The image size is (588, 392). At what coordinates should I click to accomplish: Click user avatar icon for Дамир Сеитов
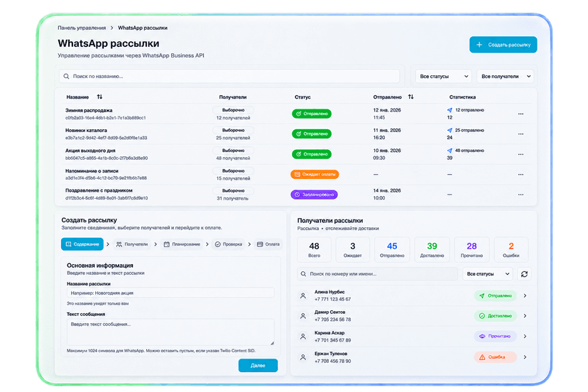pyautogui.click(x=303, y=316)
